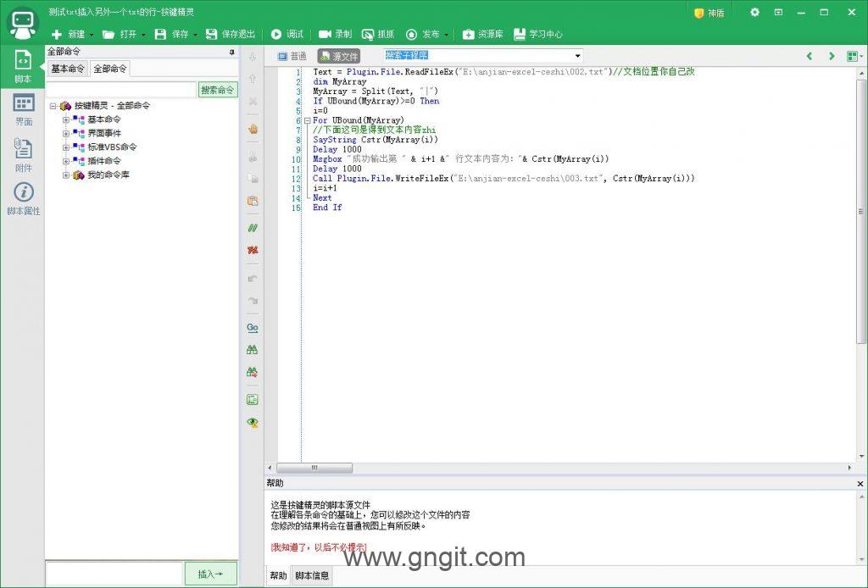
Task: Click the binoculars find icon
Action: click(x=252, y=350)
